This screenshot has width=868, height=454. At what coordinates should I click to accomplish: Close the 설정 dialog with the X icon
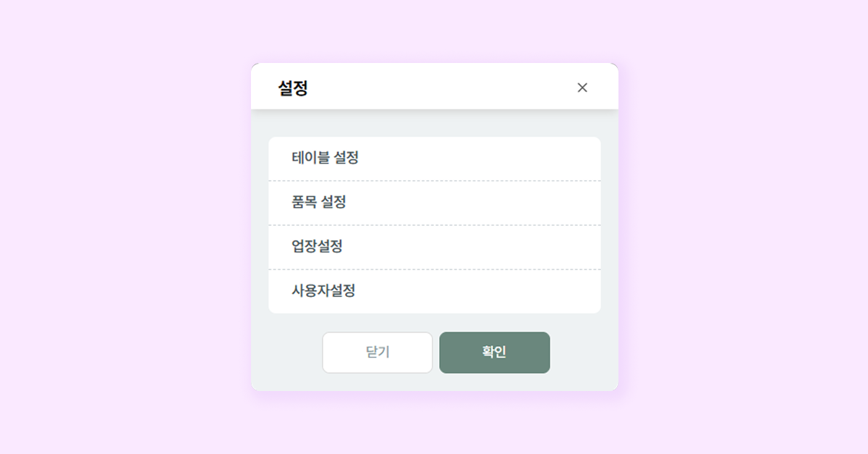click(582, 88)
